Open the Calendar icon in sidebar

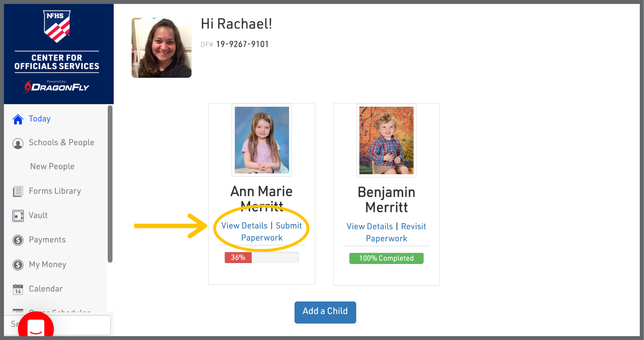click(x=18, y=289)
